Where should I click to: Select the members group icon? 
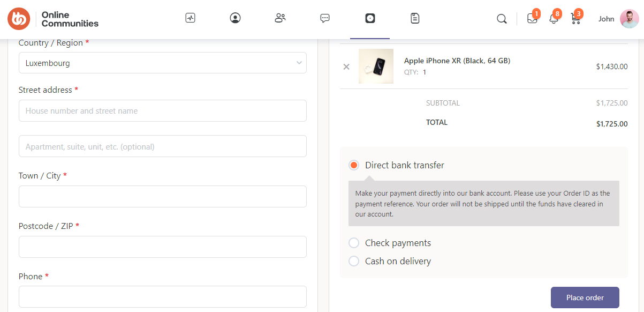point(280,18)
